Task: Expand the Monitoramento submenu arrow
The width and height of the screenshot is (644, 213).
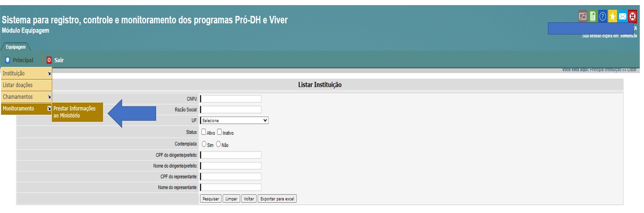Action: point(49,109)
